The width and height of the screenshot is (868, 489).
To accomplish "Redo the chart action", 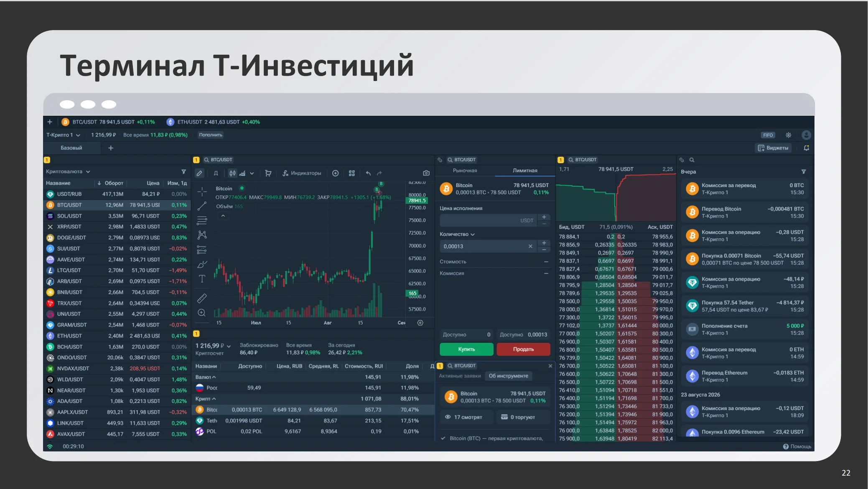I will (x=379, y=173).
